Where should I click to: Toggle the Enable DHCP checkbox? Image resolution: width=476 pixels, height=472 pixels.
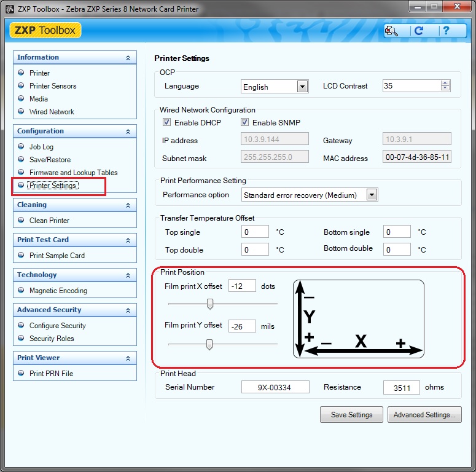point(168,122)
